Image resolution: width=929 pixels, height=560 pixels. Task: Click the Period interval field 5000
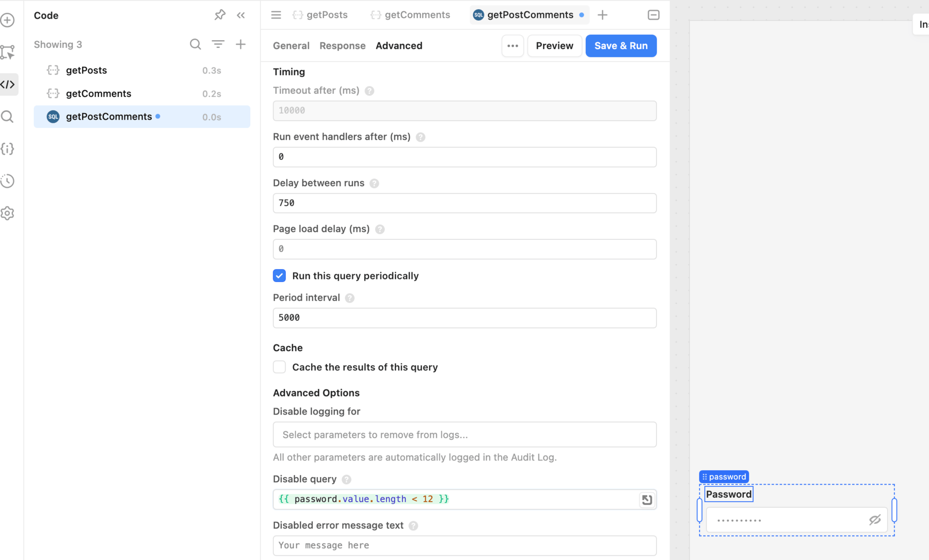point(464,318)
